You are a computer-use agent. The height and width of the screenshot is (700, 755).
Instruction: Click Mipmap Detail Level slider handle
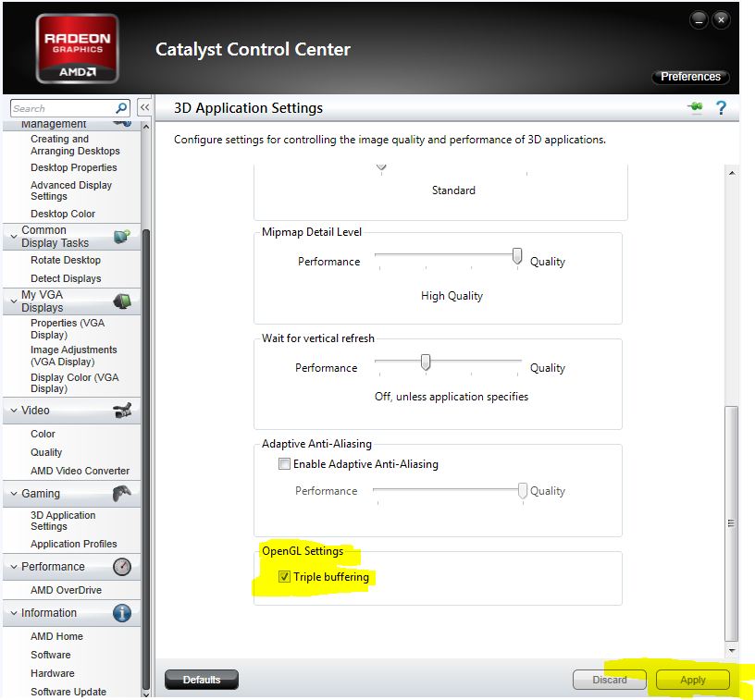click(x=516, y=256)
